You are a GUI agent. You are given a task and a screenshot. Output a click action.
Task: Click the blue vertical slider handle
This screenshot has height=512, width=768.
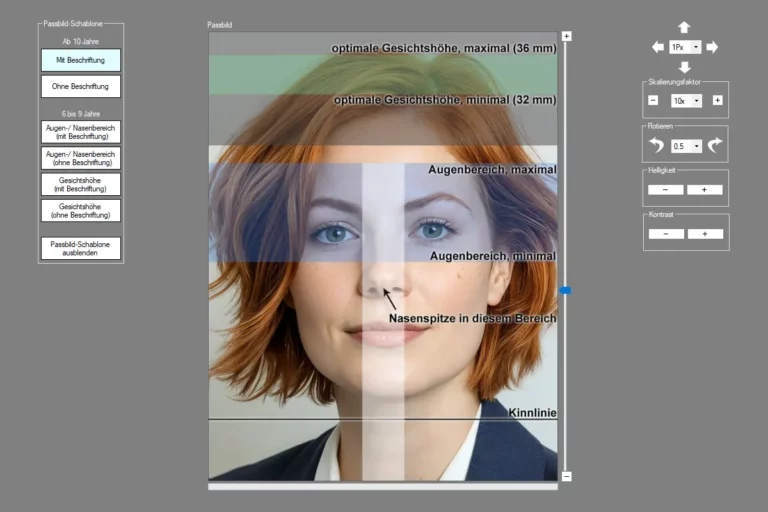coord(566,291)
